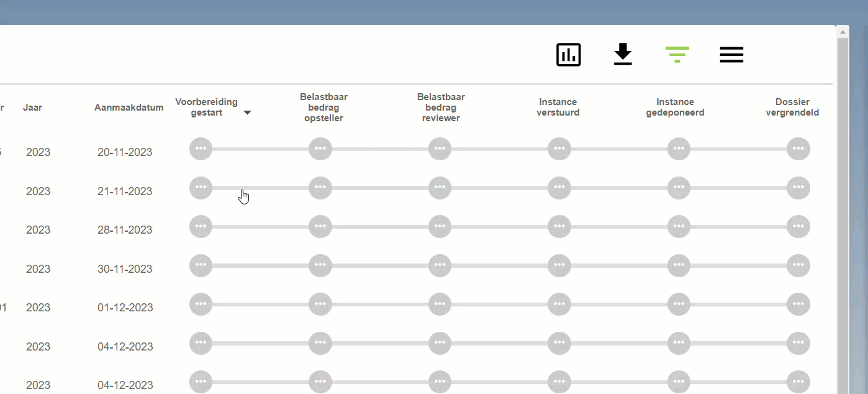Click Belastbaar bedrag reviewer status for 21-11-2023
This screenshot has width=868, height=394.
[x=440, y=188]
